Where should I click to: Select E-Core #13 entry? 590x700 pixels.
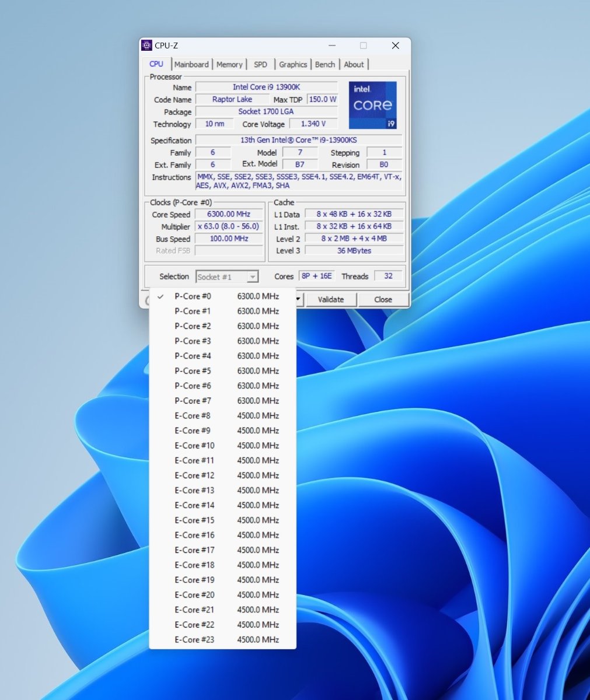click(223, 491)
